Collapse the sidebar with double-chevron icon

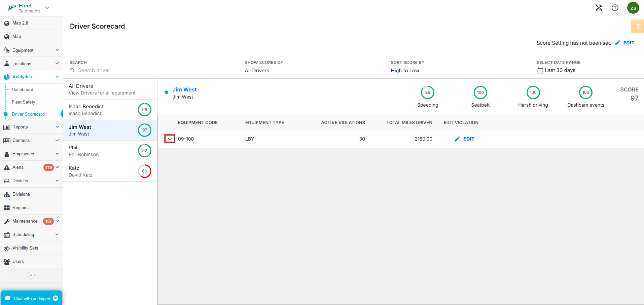[x=31, y=275]
